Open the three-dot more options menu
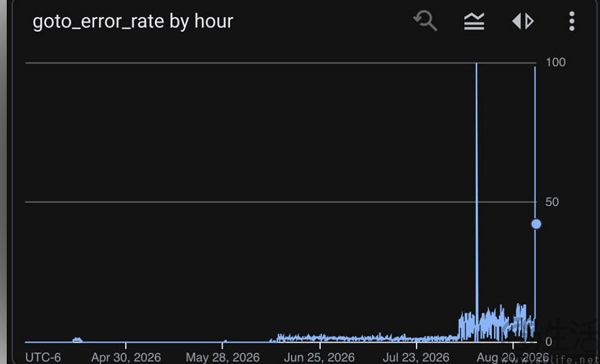 [x=572, y=21]
